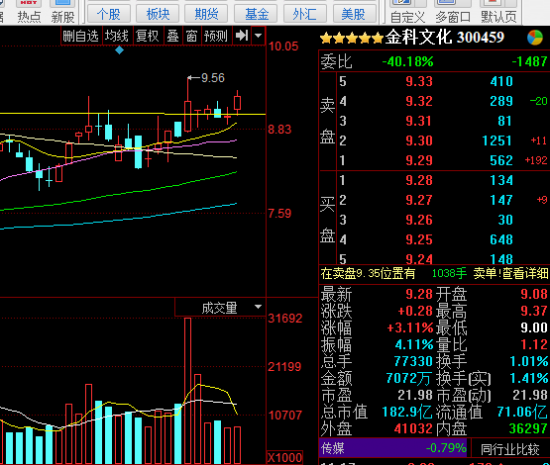Switch to the 美股 tab
The height and width of the screenshot is (465, 550).
[x=354, y=14]
